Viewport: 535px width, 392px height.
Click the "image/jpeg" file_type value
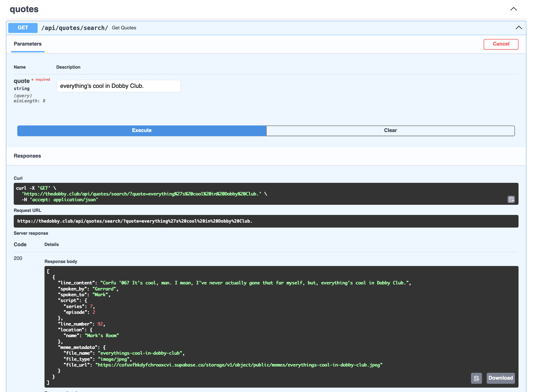tap(114, 359)
